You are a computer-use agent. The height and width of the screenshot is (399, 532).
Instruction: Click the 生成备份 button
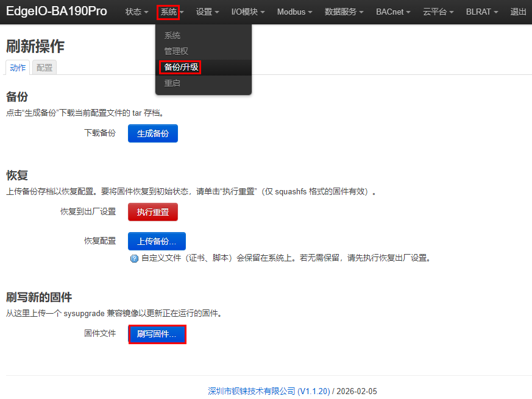153,133
